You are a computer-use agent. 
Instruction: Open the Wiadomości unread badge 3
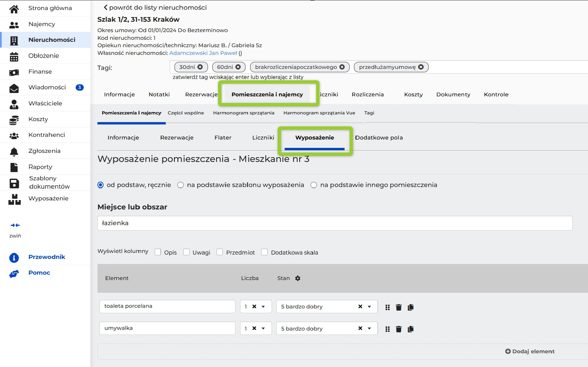click(79, 88)
